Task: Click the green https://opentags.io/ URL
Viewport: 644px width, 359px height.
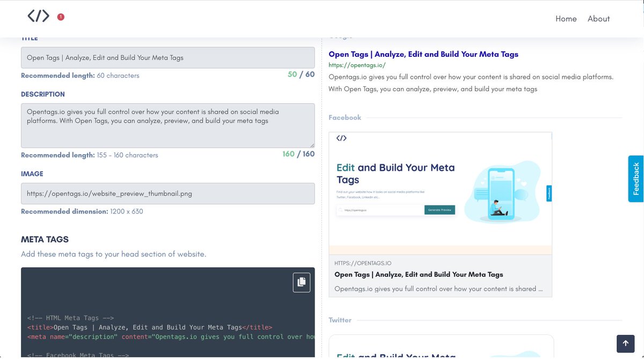Action: pos(357,65)
